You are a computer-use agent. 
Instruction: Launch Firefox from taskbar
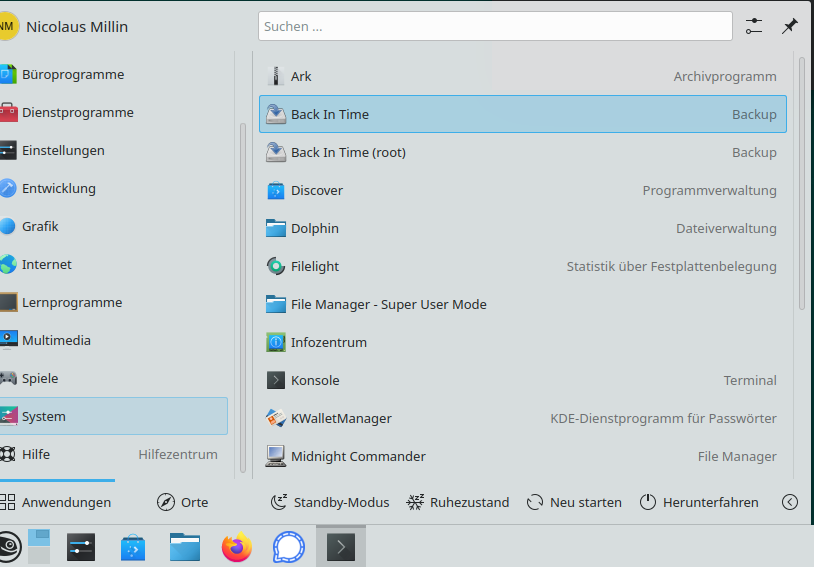pos(237,547)
